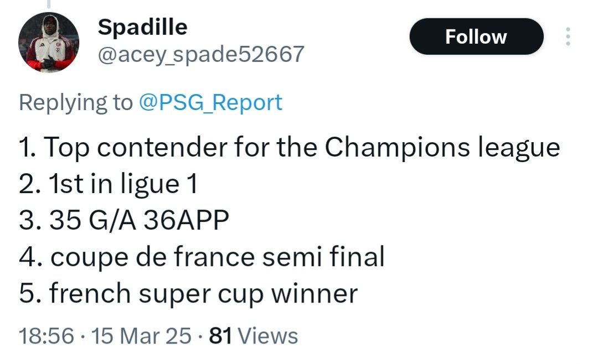Open the @PSG_Report mention link
The height and width of the screenshot is (364, 598).
(x=210, y=102)
